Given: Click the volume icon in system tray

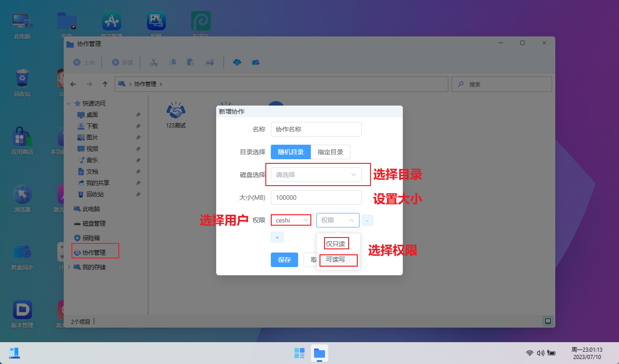Looking at the screenshot, I should [540, 353].
